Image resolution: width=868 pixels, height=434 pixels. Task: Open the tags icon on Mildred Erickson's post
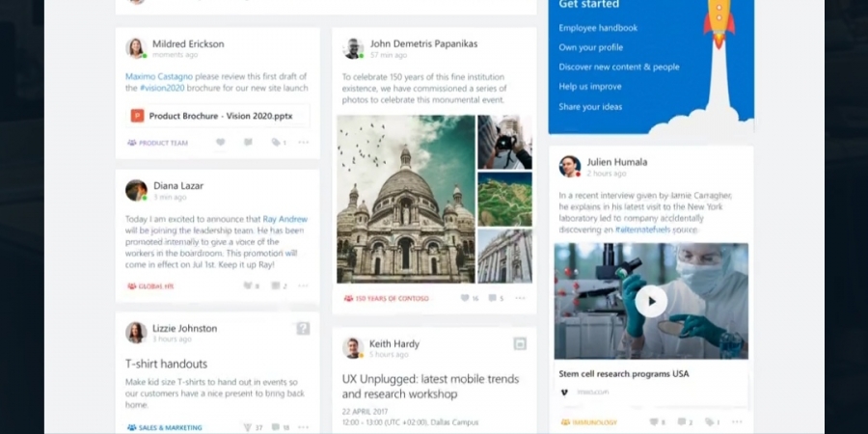point(276,143)
